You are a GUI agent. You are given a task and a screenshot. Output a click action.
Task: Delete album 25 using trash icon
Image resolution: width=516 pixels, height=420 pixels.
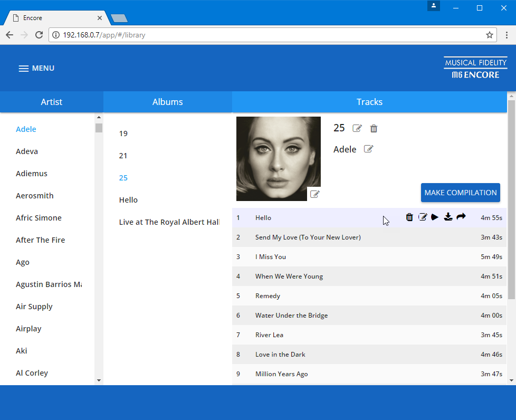point(374,128)
